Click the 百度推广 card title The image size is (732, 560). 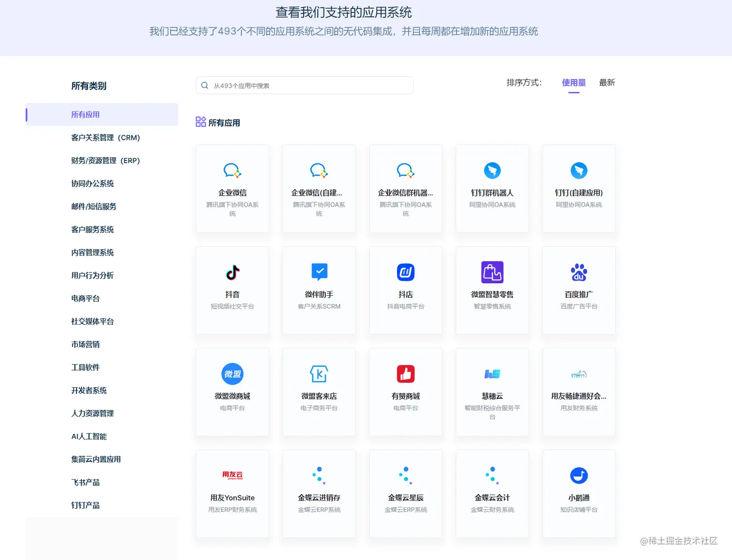point(579,294)
